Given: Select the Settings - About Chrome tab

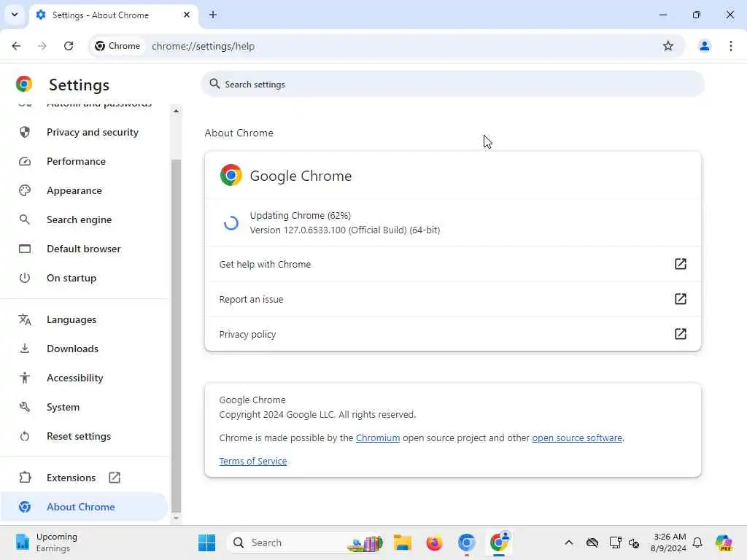Looking at the screenshot, I should point(113,15).
